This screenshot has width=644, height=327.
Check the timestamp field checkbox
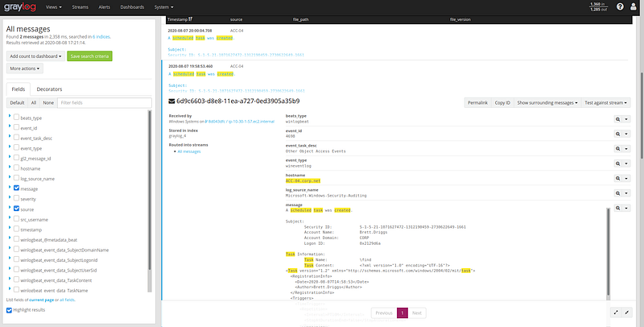16,229
